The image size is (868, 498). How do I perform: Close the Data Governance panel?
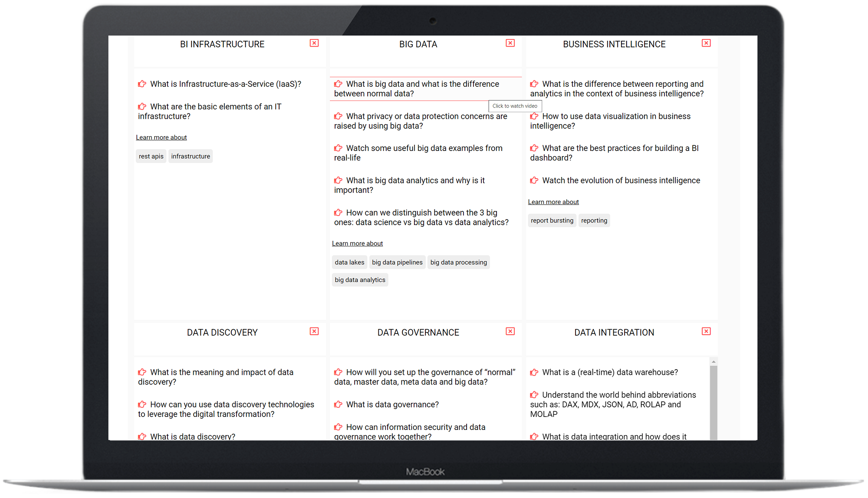coord(510,331)
